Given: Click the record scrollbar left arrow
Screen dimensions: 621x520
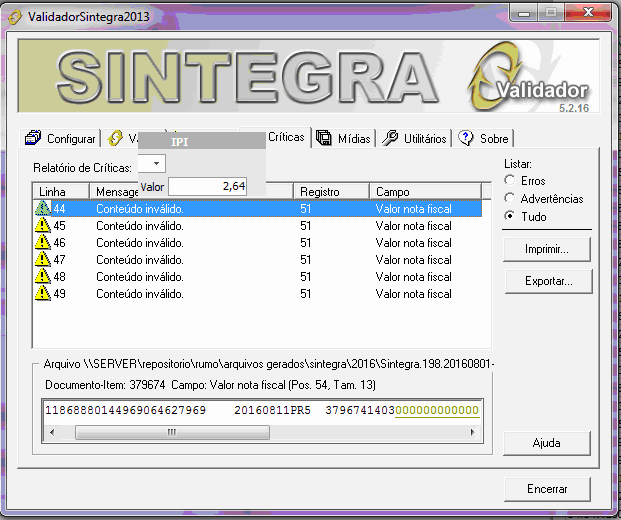Looking at the screenshot, I should click(x=52, y=432).
